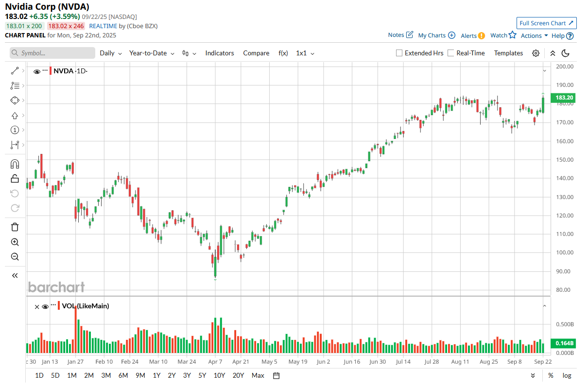The width and height of the screenshot is (588, 385).
Task: Toggle percent scale mode
Action: click(x=551, y=375)
